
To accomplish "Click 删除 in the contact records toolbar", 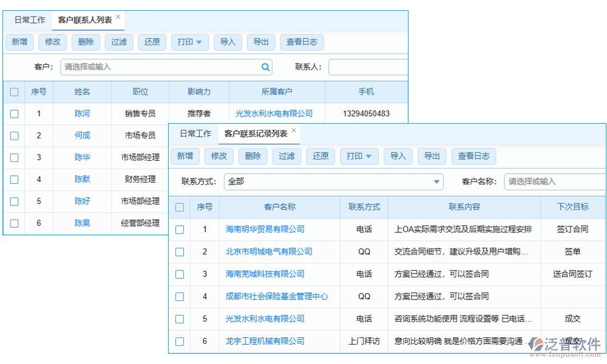I will point(253,156).
